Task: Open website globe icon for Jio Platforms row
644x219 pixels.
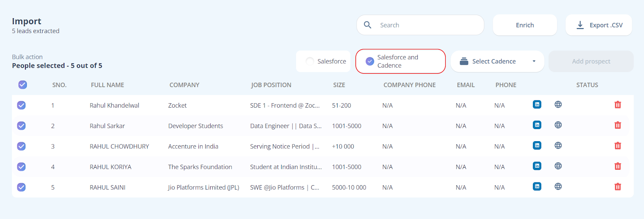Action: click(558, 186)
